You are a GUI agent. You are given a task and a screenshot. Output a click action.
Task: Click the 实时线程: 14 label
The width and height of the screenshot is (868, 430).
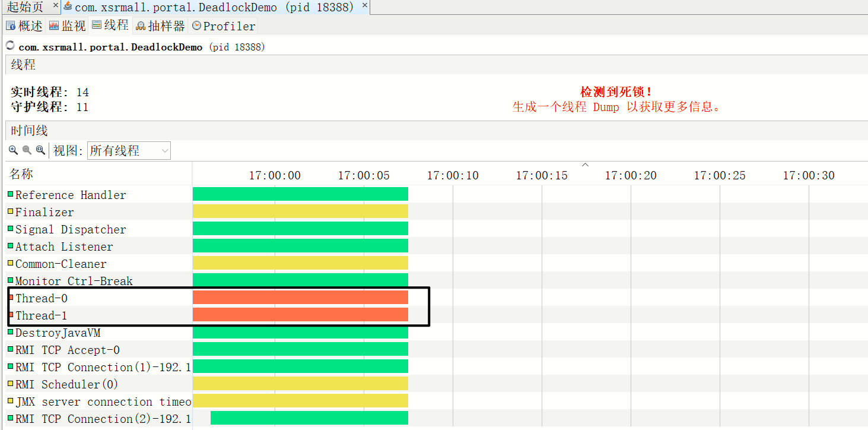[50, 92]
